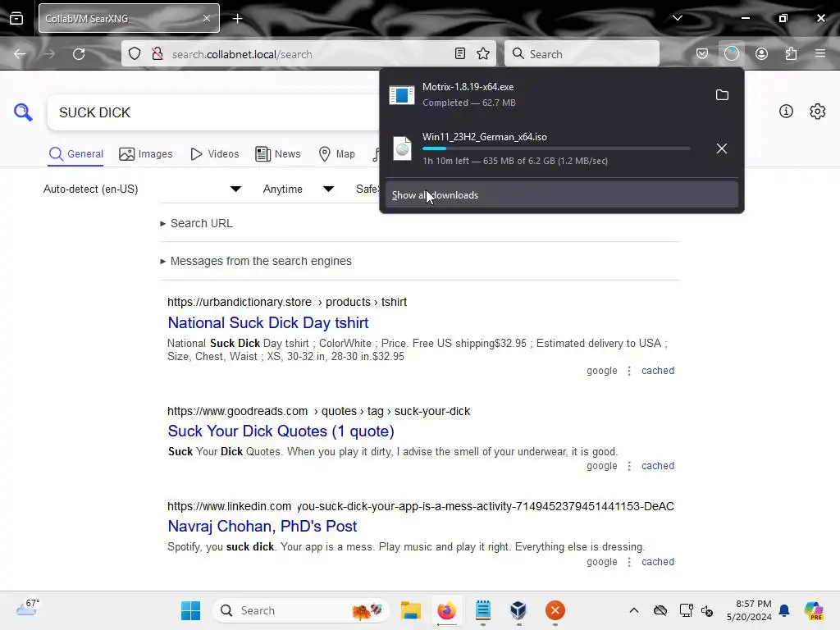The width and height of the screenshot is (840, 630).
Task: Expand the Search URL section
Action: pyautogui.click(x=197, y=223)
